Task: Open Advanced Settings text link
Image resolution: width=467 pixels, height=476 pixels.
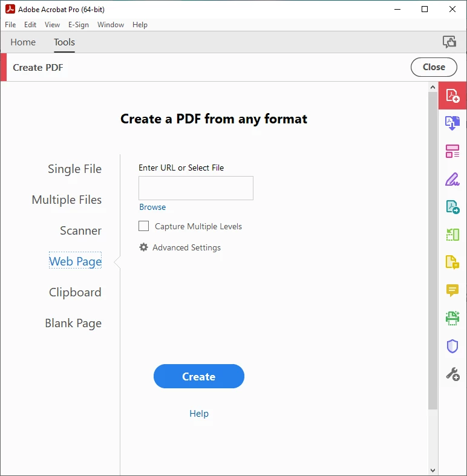Action: [186, 247]
